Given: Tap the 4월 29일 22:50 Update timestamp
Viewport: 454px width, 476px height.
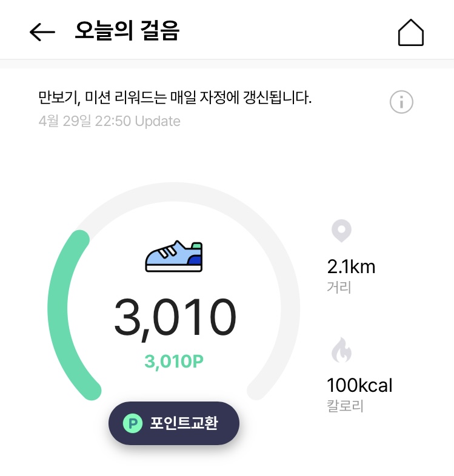Looking at the screenshot, I should [x=109, y=121].
